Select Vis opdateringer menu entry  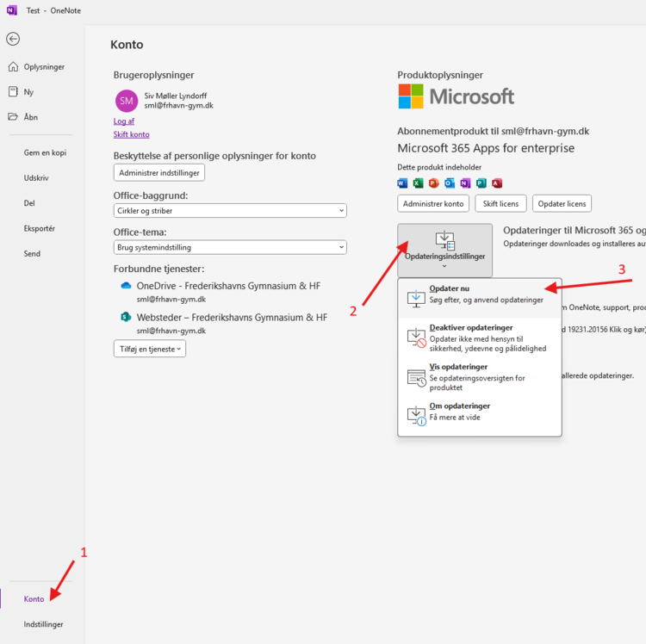479,376
